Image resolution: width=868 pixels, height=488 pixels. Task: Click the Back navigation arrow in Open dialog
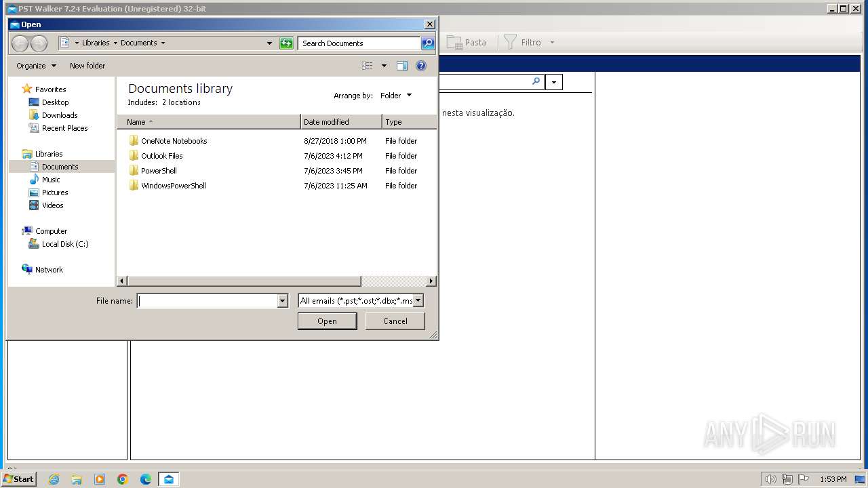coord(20,43)
